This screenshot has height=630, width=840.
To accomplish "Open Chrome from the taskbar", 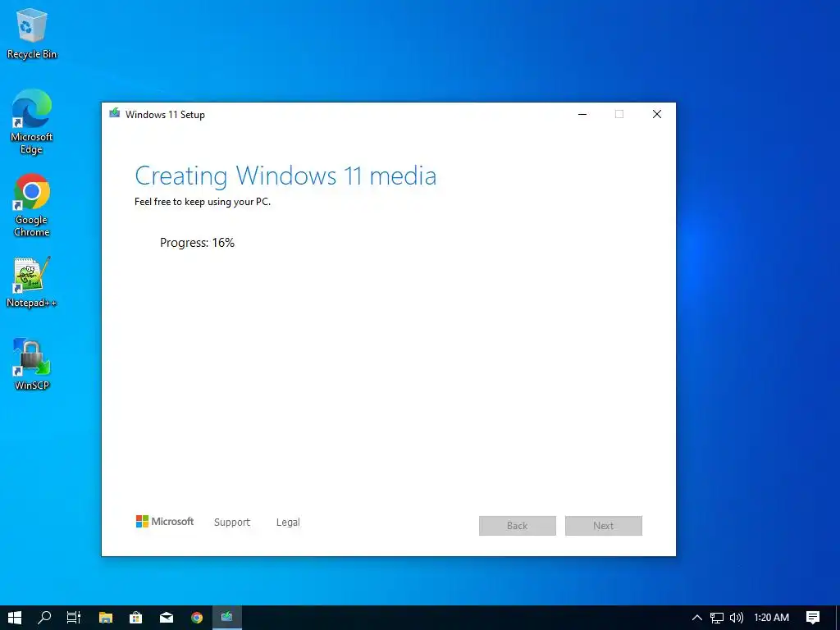I will tap(197, 618).
